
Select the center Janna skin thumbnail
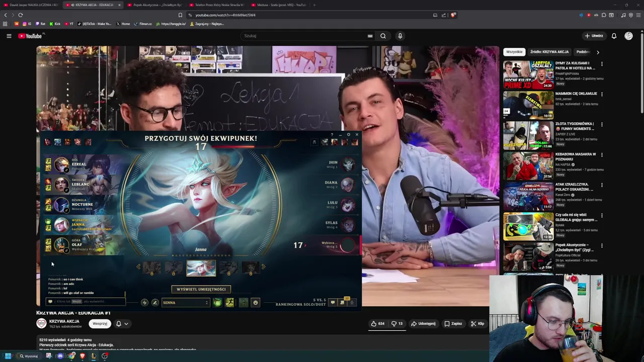tap(201, 267)
